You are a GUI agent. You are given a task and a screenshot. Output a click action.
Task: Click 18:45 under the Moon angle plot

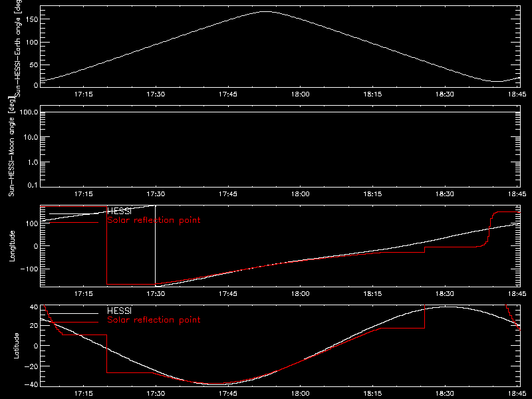pyautogui.click(x=517, y=194)
